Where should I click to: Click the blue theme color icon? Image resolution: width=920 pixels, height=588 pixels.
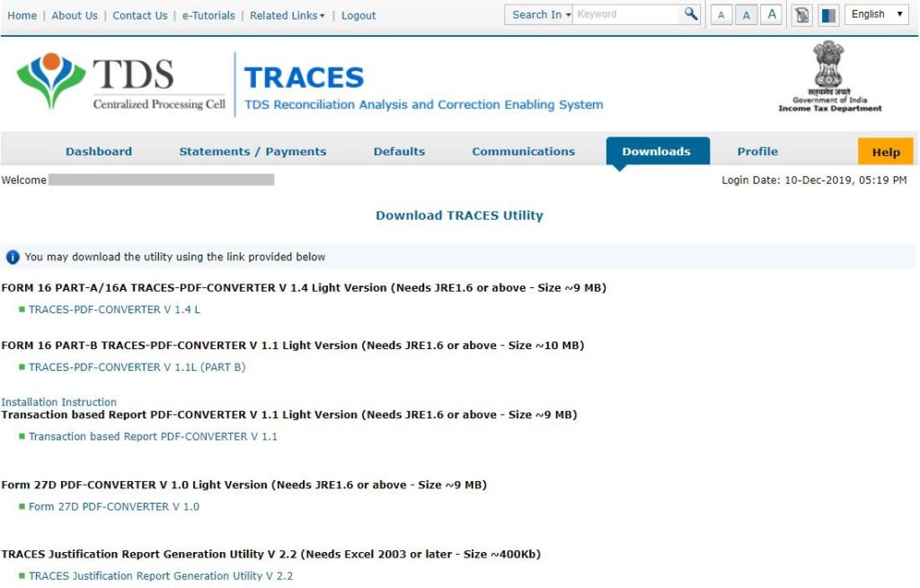click(827, 14)
